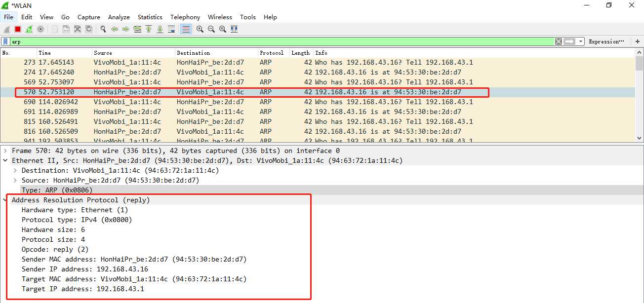This screenshot has height=303, width=644.
Task: Collapse the Ethernet II section
Action: (x=5, y=160)
